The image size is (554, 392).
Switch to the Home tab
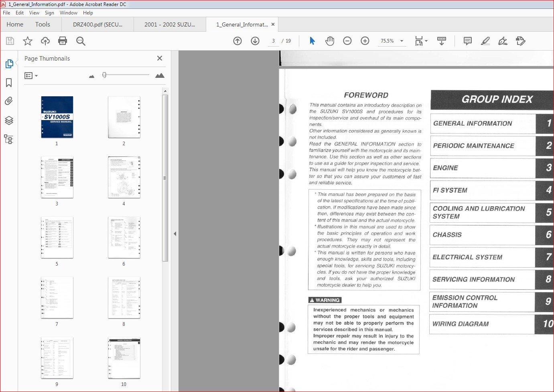click(x=15, y=24)
